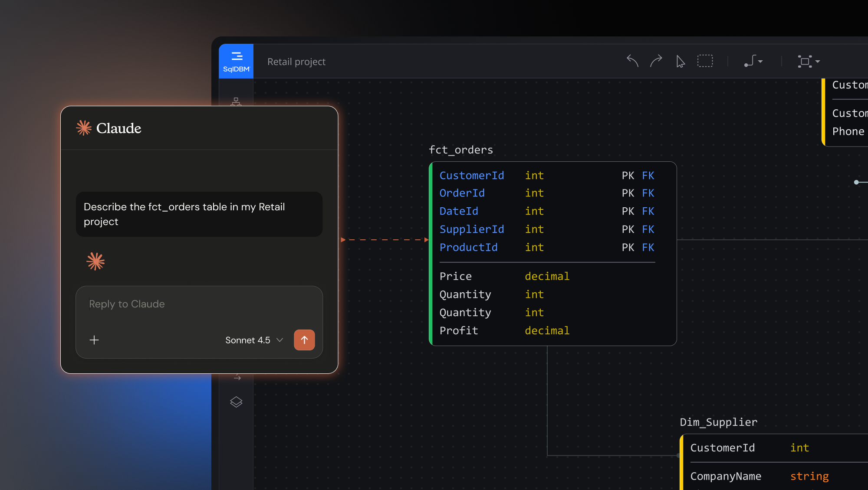Image resolution: width=868 pixels, height=490 pixels.
Task: Click the Claude thinking spark icon
Action: tap(95, 261)
